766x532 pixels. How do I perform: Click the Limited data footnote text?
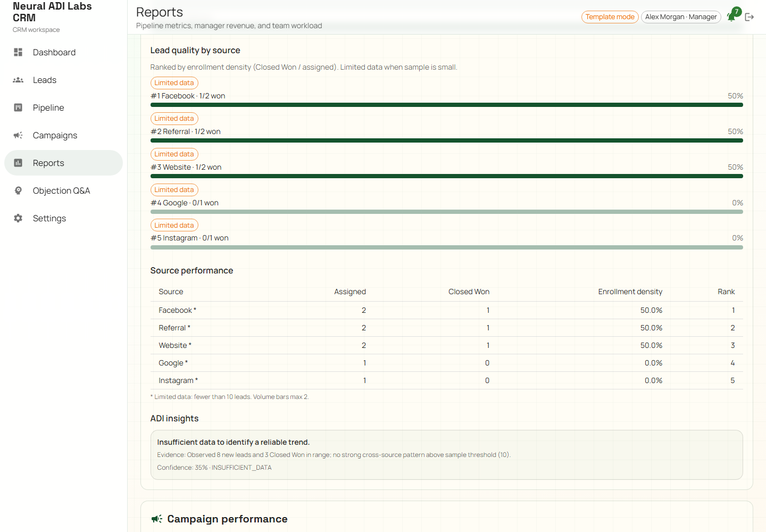pyautogui.click(x=229, y=397)
